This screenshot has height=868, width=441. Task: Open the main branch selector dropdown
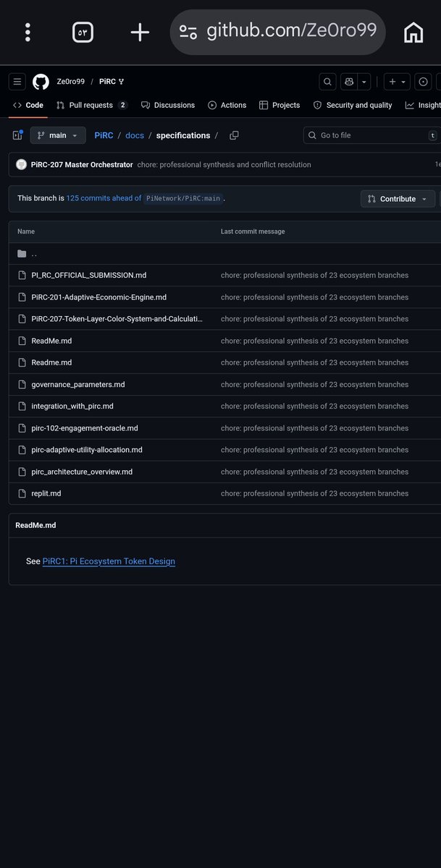click(58, 135)
